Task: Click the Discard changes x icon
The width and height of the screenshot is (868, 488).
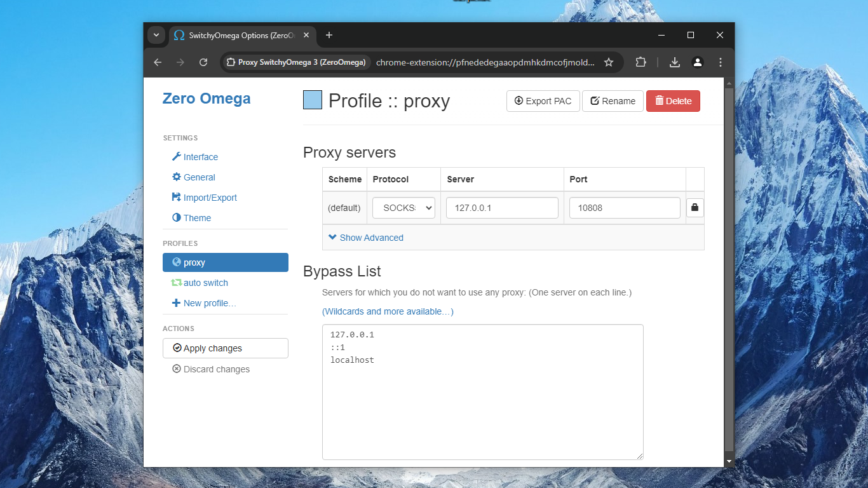Action: [x=177, y=369]
